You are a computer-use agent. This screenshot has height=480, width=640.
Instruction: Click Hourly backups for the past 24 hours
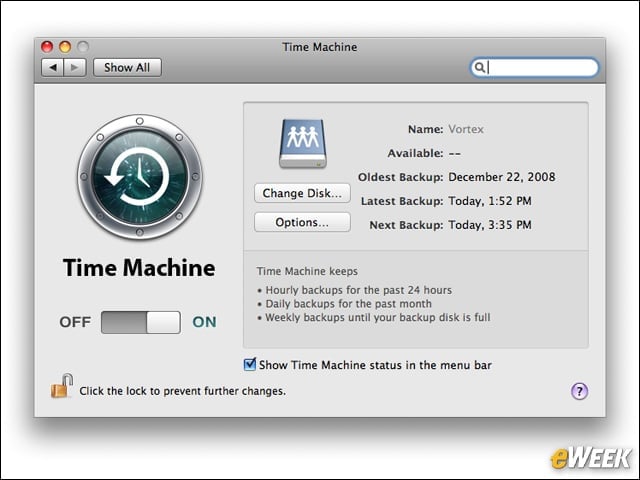[359, 290]
